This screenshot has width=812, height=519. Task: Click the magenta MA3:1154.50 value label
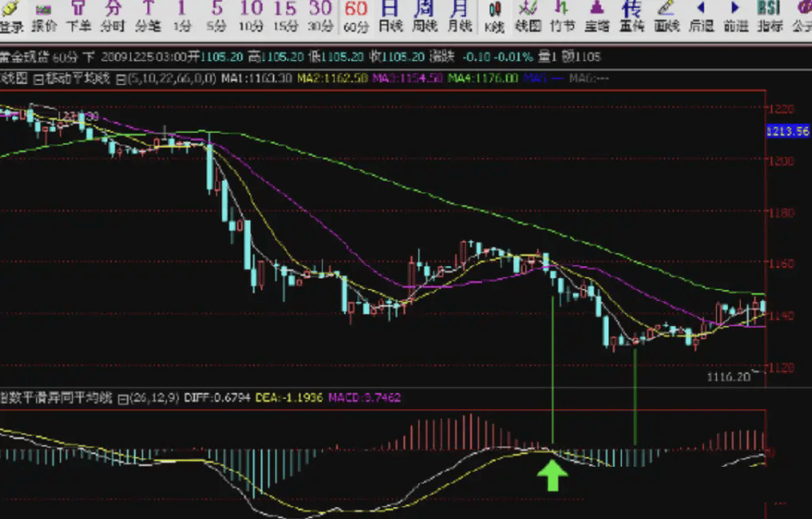(408, 78)
